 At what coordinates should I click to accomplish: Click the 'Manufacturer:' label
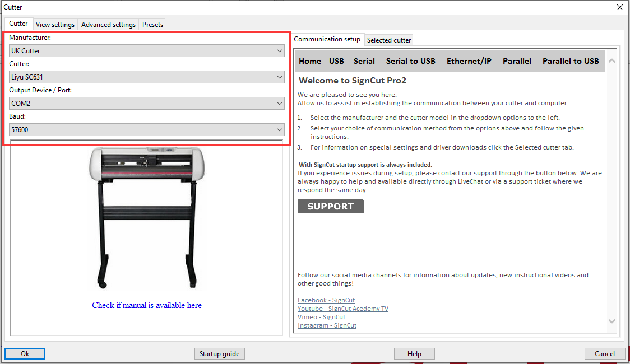[x=30, y=38]
